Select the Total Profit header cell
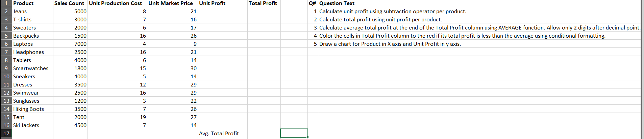Image resolution: width=644 pixels, height=139 pixels. pyautogui.click(x=264, y=3)
